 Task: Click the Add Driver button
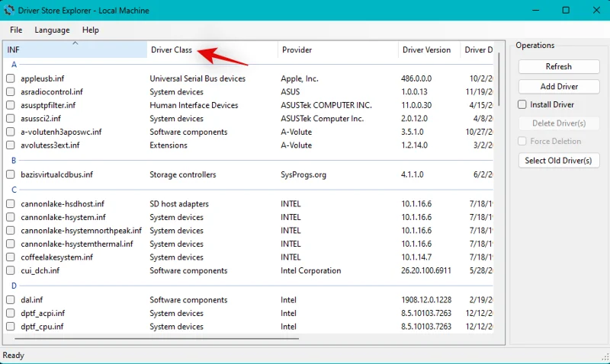(559, 87)
